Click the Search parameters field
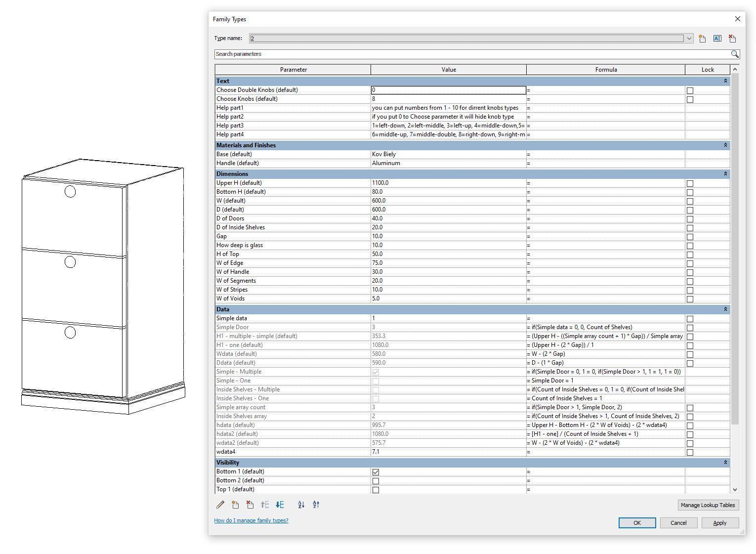756x554 pixels. pos(473,54)
